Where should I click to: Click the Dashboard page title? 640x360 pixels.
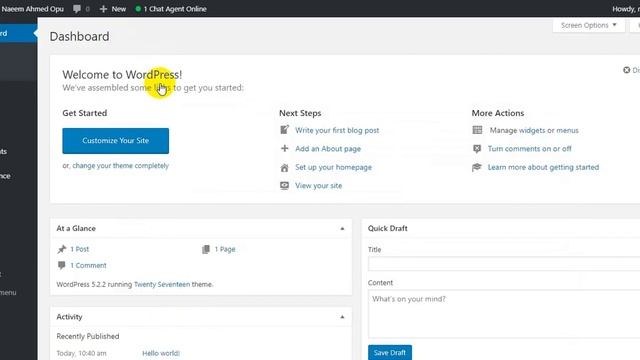tap(80, 36)
